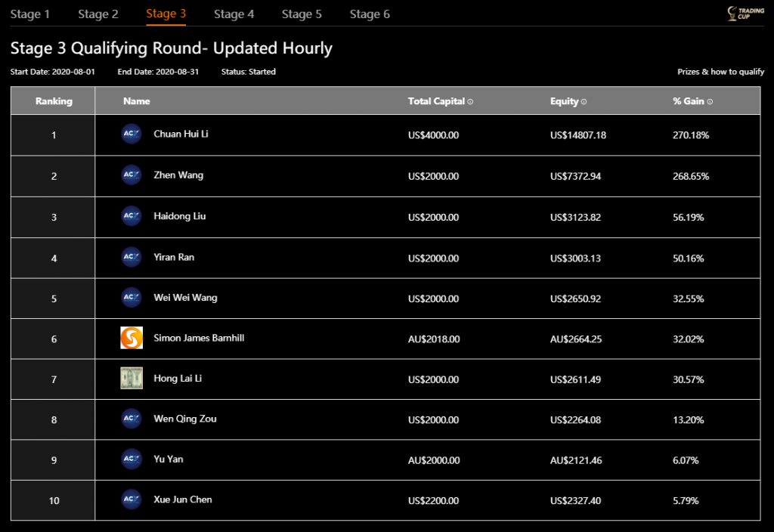Click Hong Lai Li's banknote avatar
The width and height of the screenshot is (774, 532).
coord(132,379)
